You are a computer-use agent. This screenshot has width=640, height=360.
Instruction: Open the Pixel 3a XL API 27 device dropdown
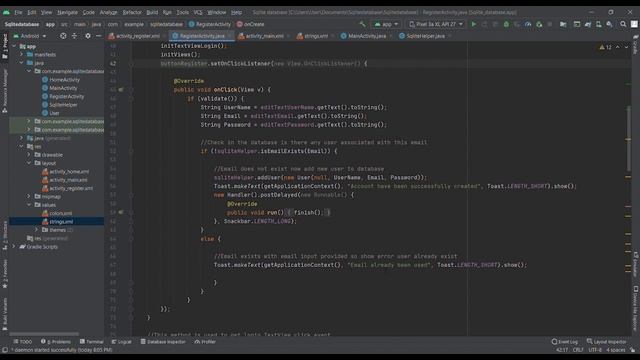(x=436, y=24)
